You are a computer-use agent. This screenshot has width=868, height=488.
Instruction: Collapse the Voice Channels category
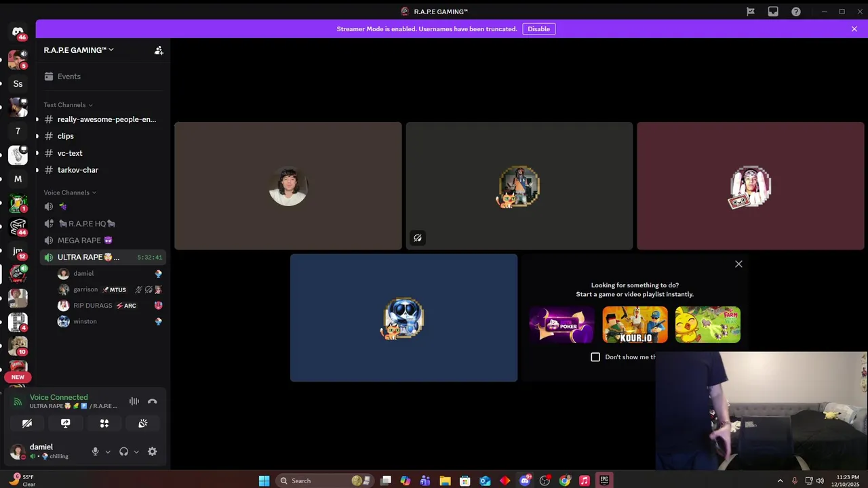70,192
